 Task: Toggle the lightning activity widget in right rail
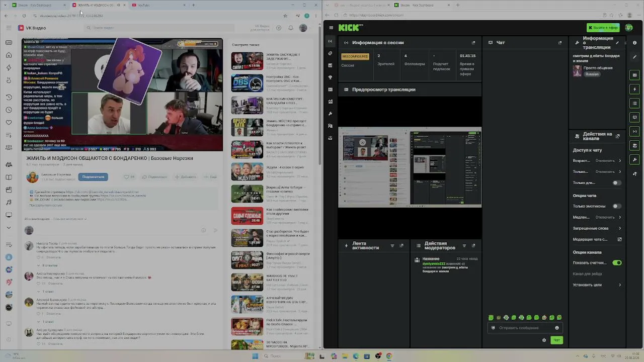coord(635,89)
